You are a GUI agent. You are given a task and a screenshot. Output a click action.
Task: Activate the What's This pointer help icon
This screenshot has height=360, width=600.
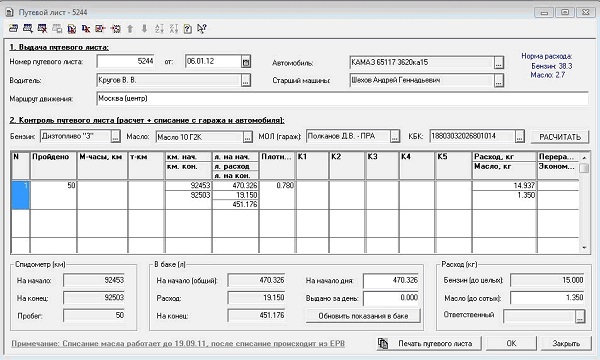pos(202,29)
